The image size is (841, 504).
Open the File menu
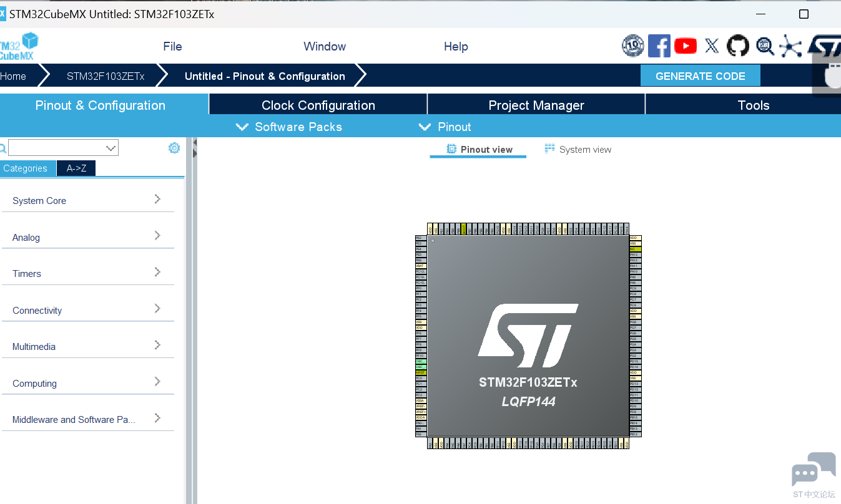click(172, 46)
